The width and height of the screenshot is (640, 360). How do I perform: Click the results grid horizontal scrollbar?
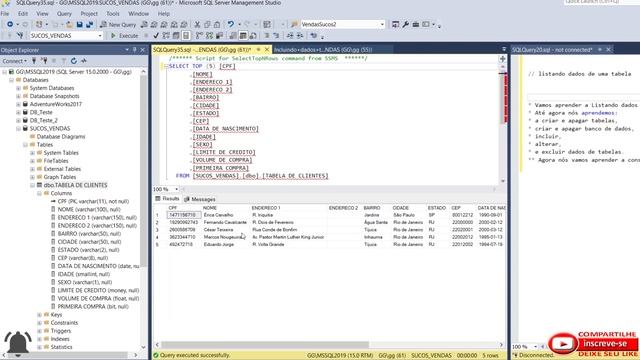click(x=265, y=344)
